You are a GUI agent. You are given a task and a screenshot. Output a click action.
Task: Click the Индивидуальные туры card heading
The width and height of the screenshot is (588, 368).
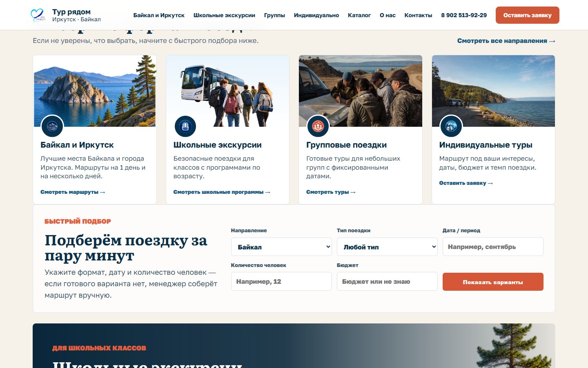click(486, 145)
